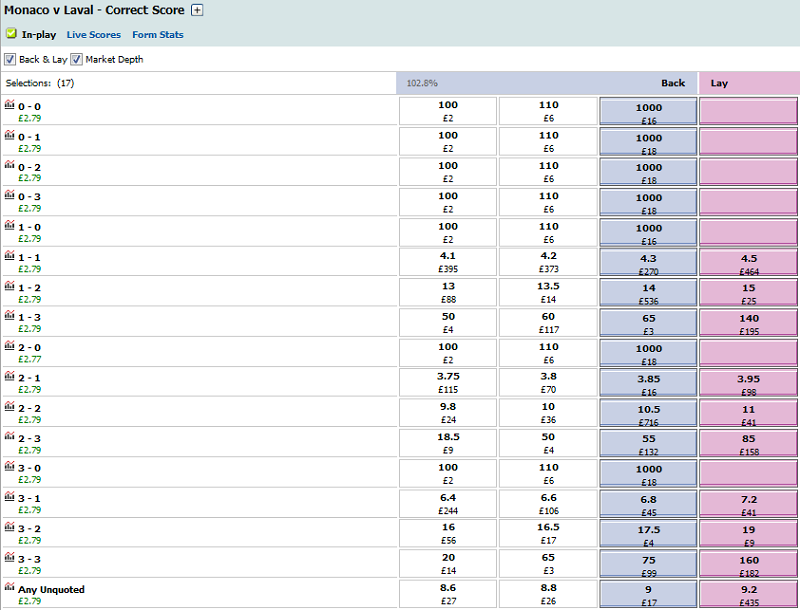Back 2 - 2 at odds 10.5
This screenshot has width=800, height=610.
(x=648, y=413)
